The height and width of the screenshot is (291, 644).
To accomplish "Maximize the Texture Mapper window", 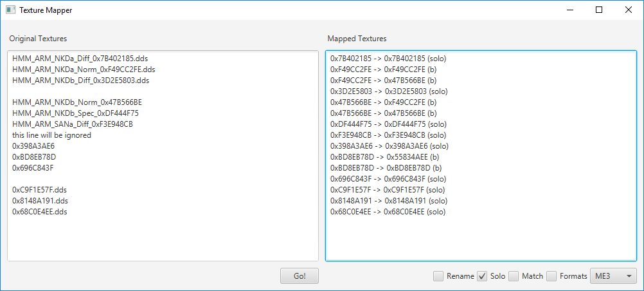I will click(x=599, y=10).
